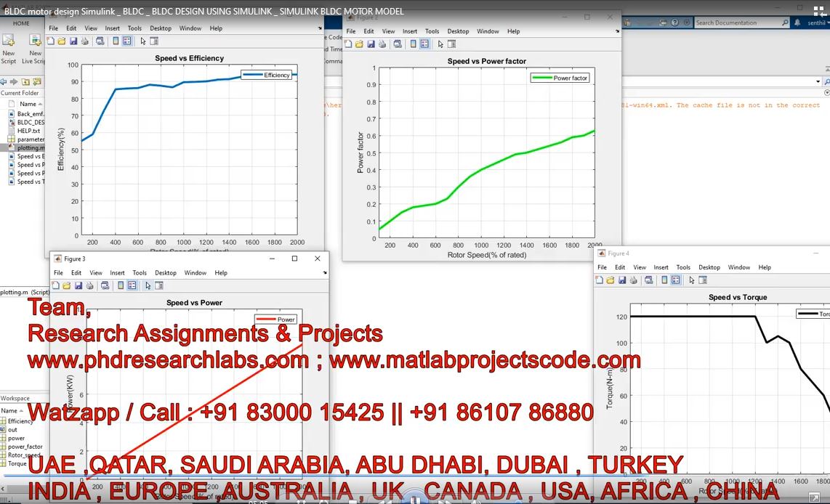Open file icon in Figure 3 toolbar
Image resolution: width=830 pixels, height=504 pixels.
67,286
